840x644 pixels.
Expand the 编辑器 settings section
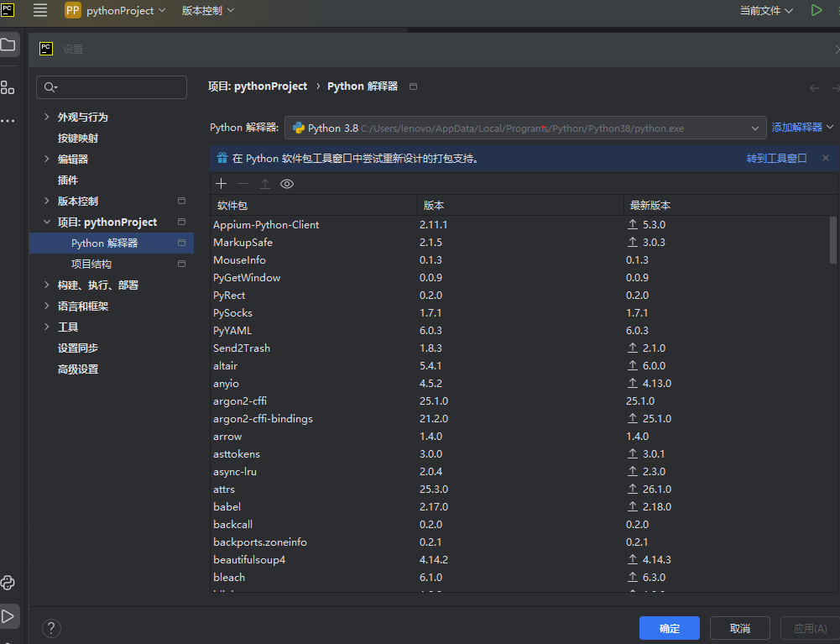coord(47,159)
